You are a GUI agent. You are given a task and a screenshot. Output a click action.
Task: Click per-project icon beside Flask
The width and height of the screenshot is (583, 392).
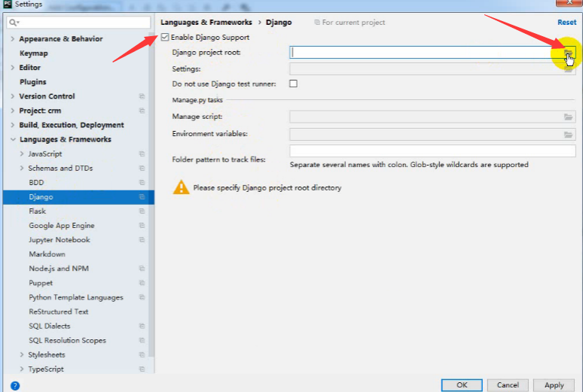142,211
